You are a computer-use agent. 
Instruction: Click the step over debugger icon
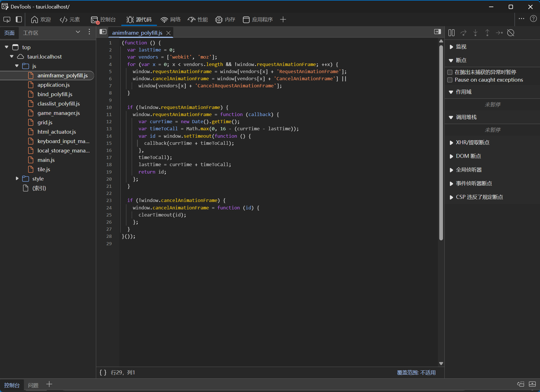coord(463,33)
